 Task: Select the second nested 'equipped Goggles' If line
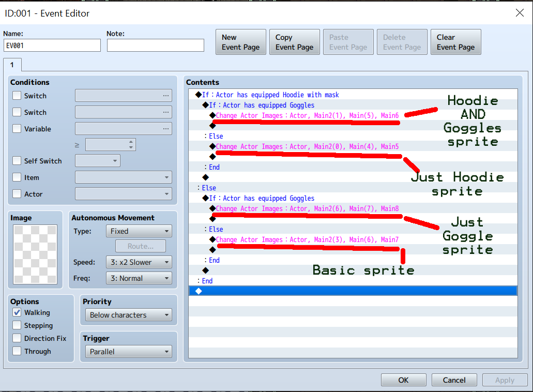tap(353, 198)
